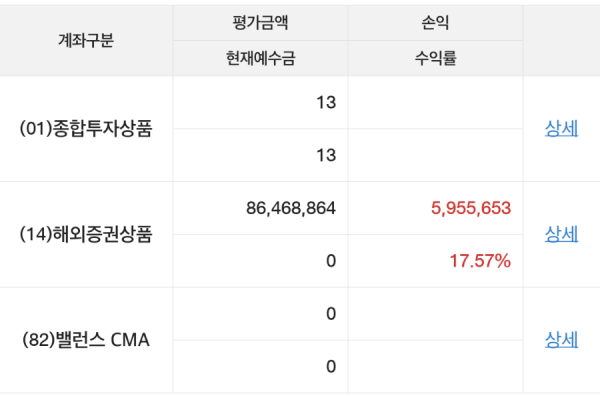The image size is (600, 396).
Task: Click the red 5,955,653 profit value
Action: tap(471, 208)
